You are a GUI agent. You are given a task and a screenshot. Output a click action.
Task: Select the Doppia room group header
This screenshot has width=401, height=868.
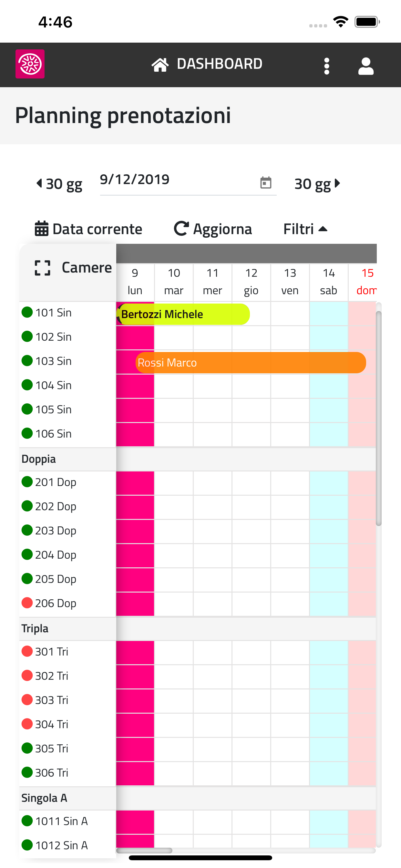39,459
